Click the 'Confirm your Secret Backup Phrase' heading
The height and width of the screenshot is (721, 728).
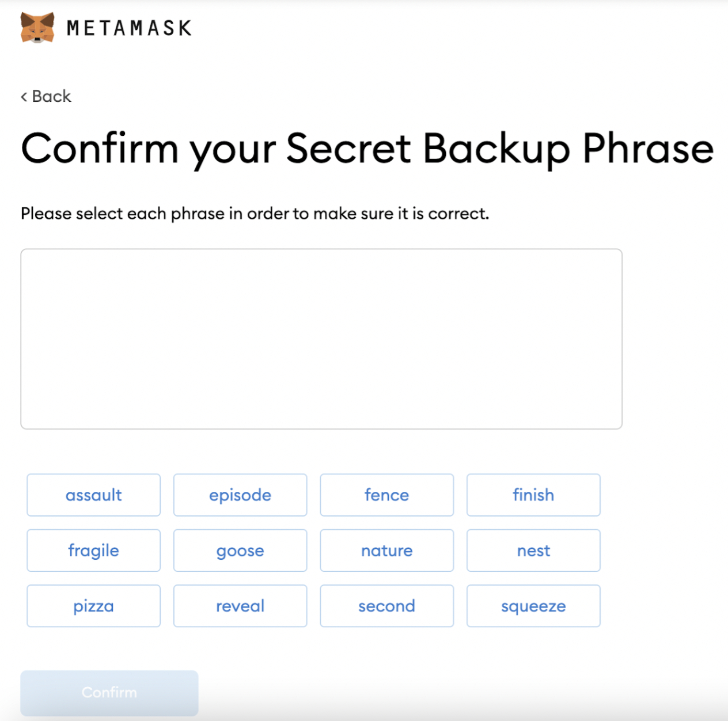pyautogui.click(x=367, y=149)
